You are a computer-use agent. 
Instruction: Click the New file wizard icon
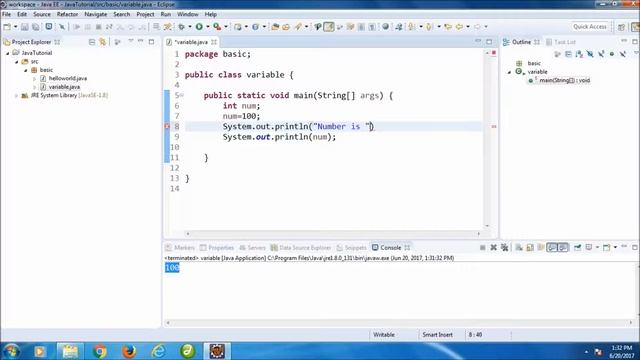7,27
